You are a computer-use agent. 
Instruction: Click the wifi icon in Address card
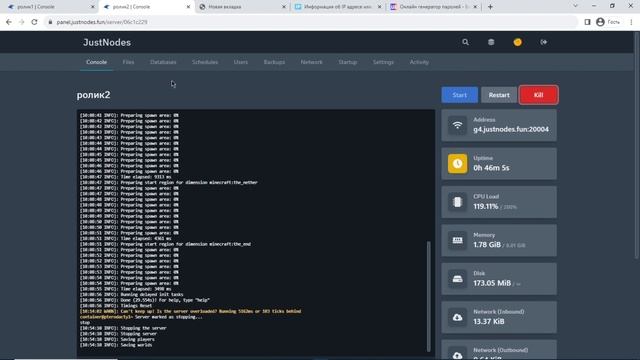tap(457, 125)
